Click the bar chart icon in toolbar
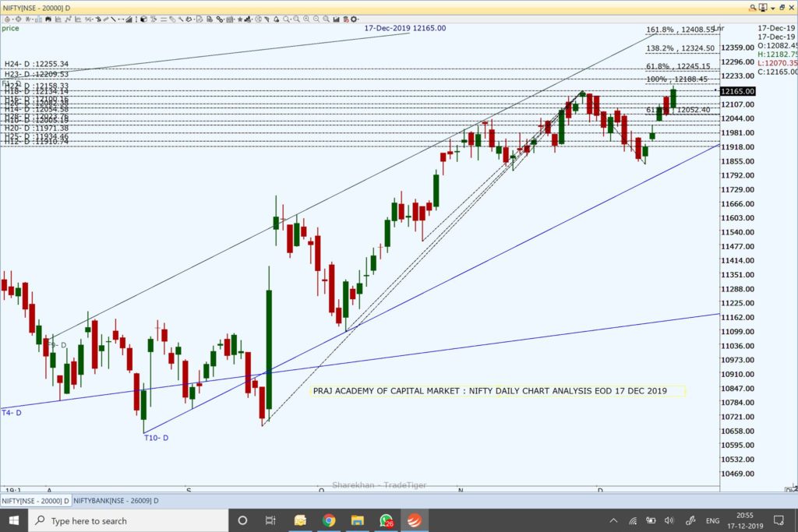The image size is (798, 532). (337, 19)
